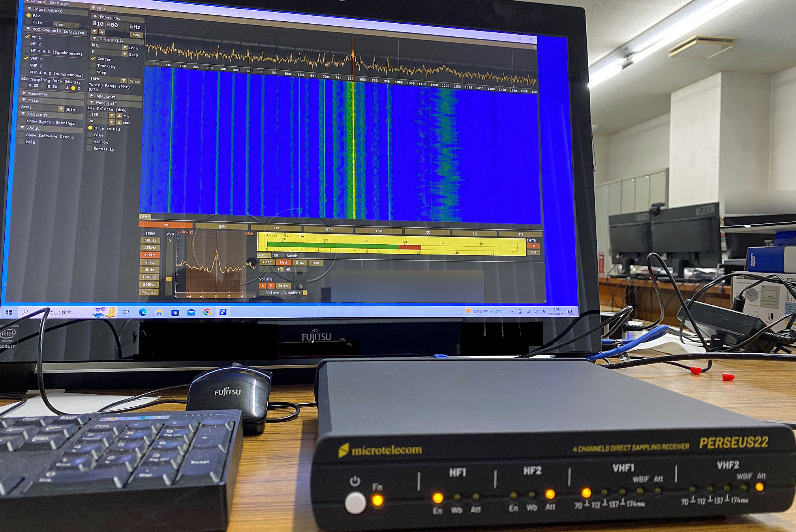796x532 pixels.
Task: Select the AM demodulation mode
Action: pos(166,225)
